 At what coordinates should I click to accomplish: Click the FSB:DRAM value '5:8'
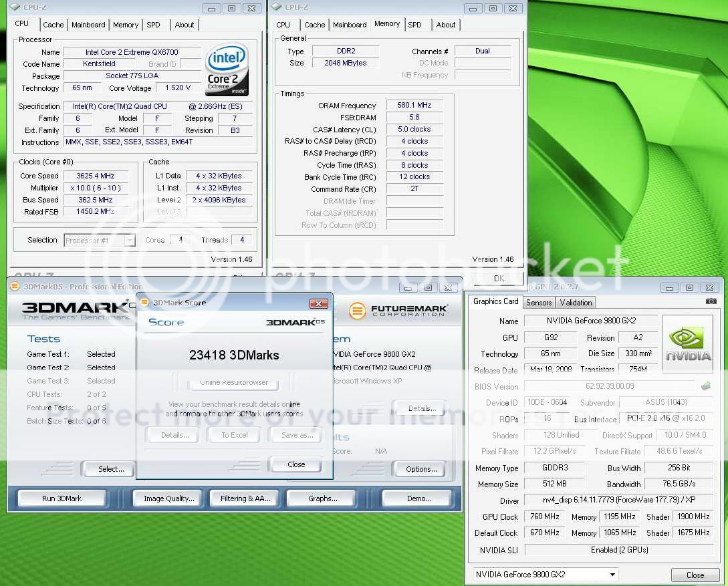pyautogui.click(x=414, y=118)
